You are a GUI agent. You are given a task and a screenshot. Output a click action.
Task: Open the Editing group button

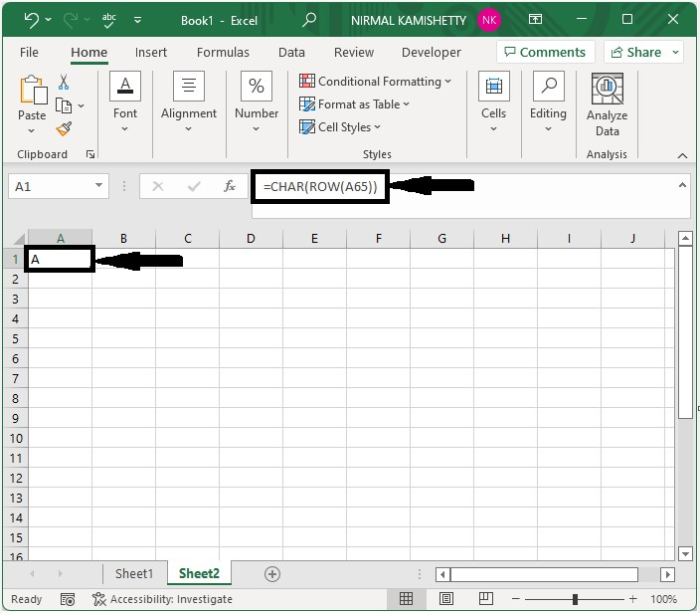(548, 103)
